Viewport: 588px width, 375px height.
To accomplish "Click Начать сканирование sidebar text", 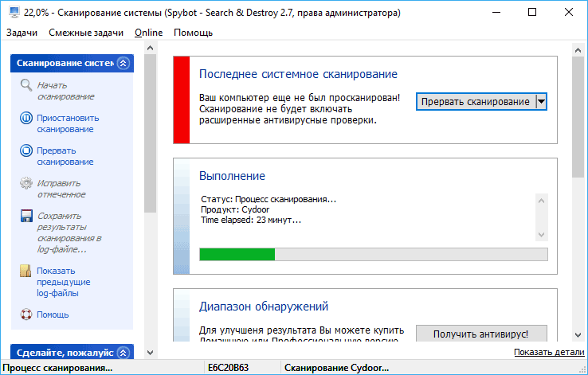I will coord(65,91).
